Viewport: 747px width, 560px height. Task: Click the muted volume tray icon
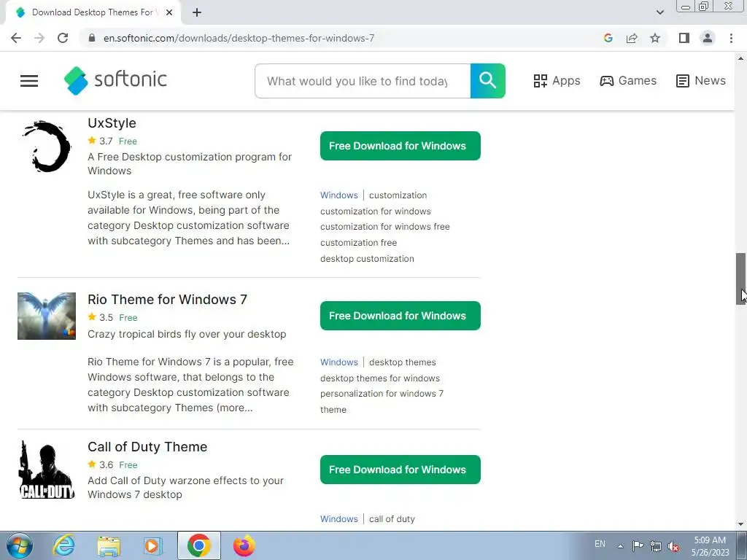click(673, 545)
